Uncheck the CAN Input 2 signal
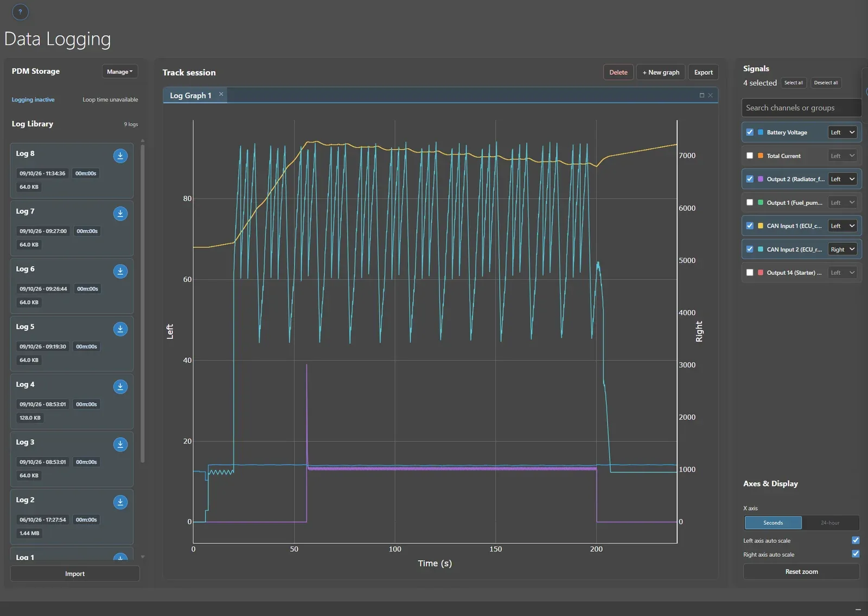 [x=750, y=249]
